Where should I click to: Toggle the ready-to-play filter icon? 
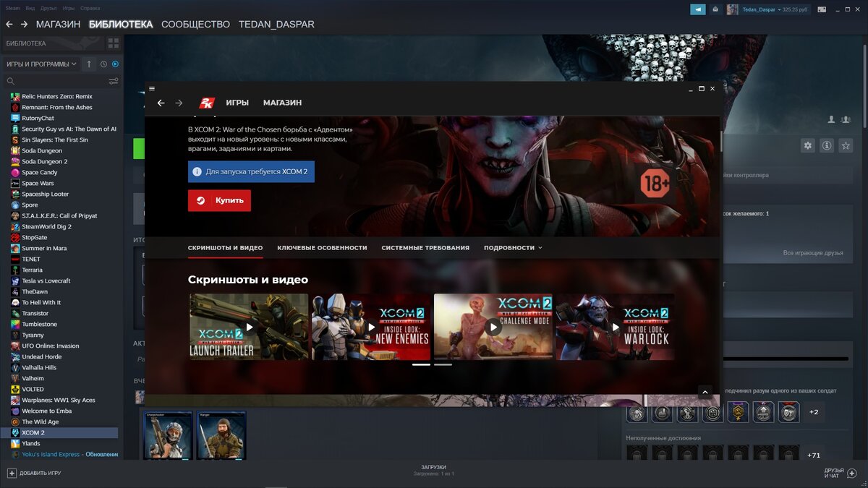tap(115, 64)
